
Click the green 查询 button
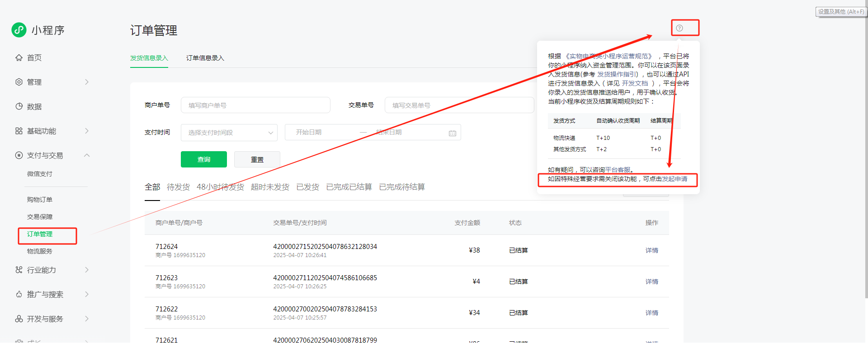point(204,159)
